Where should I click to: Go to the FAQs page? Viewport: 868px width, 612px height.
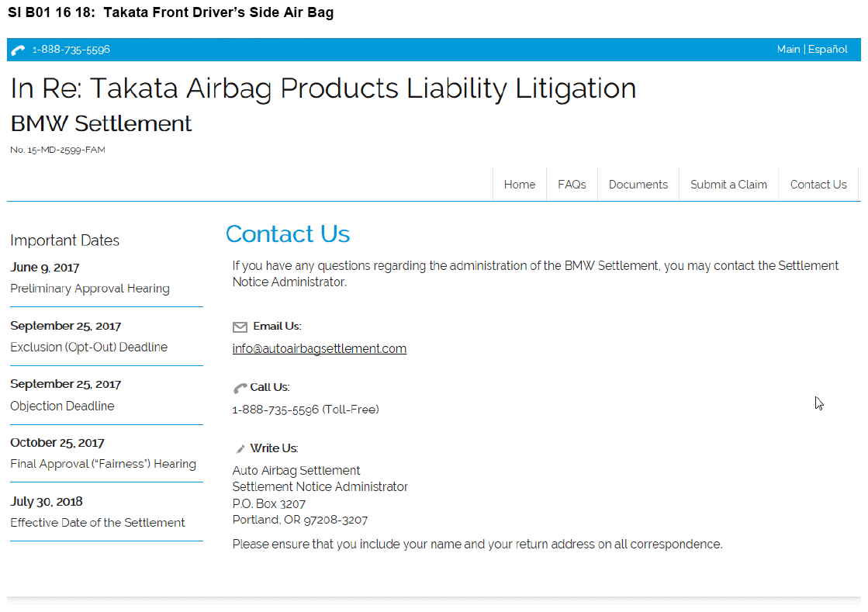[572, 185]
